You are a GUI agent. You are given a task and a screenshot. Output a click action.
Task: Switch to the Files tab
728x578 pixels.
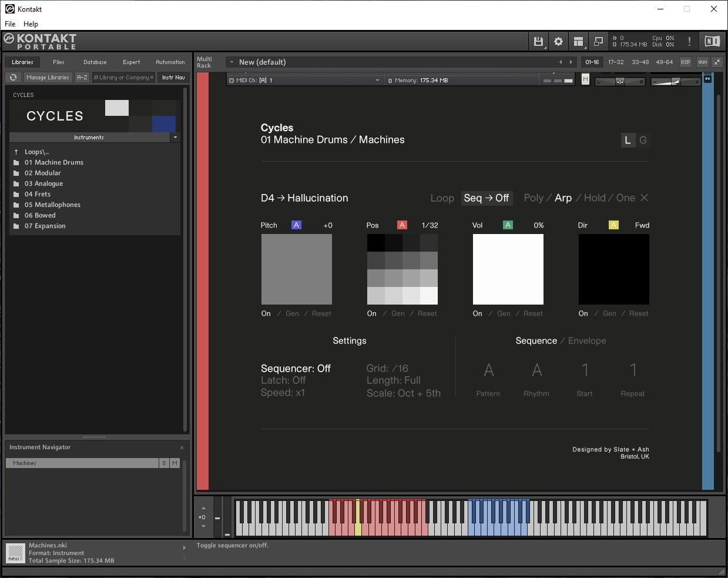tap(59, 62)
